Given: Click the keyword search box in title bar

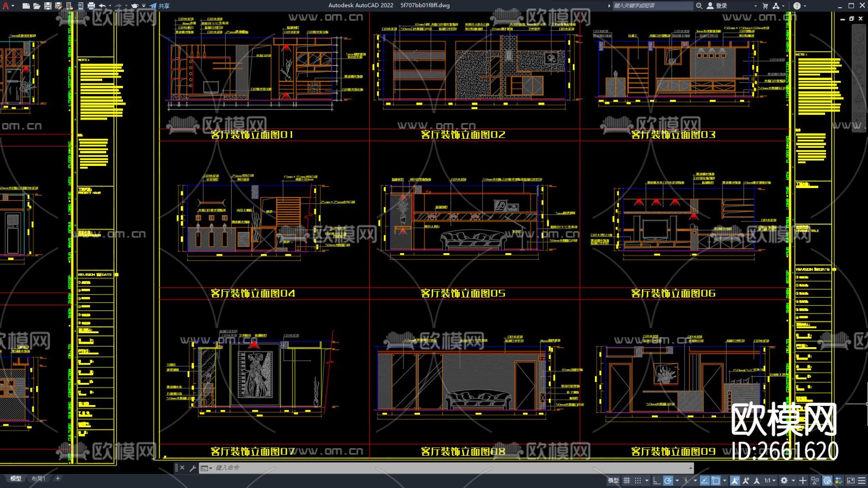Looking at the screenshot, I should (x=651, y=6).
